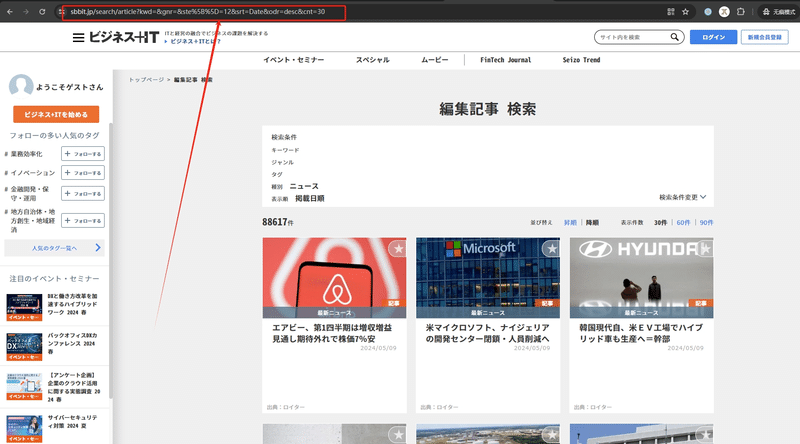
Task: Show 30件 per page
Action: click(x=660, y=223)
